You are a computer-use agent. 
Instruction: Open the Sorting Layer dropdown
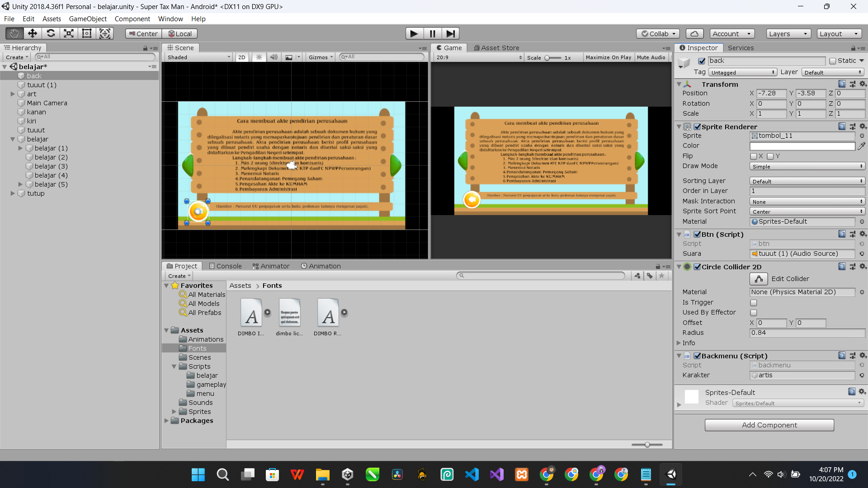click(807, 181)
